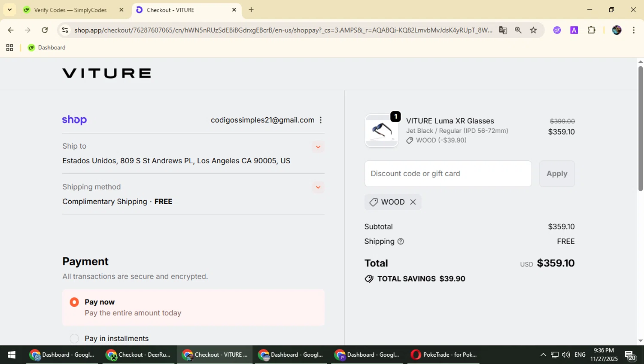The image size is (644, 364).
Task: Open the Extensions puzzle icon
Action: click(x=591, y=30)
